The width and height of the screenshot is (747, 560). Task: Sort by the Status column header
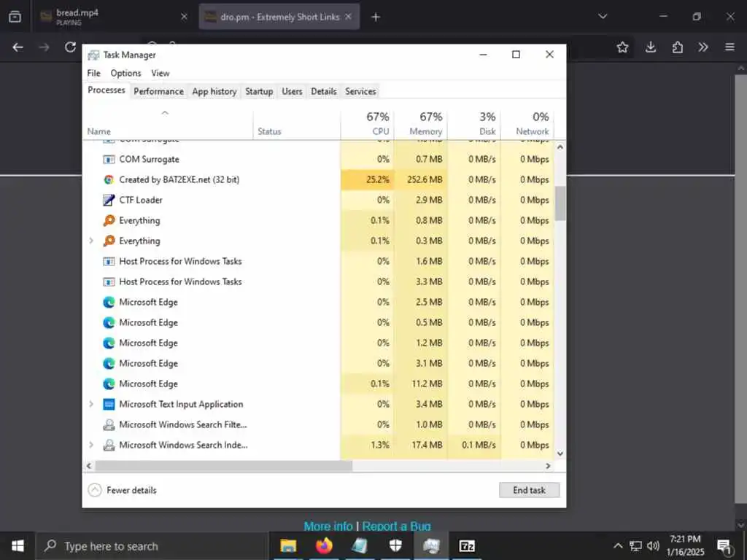297,124
